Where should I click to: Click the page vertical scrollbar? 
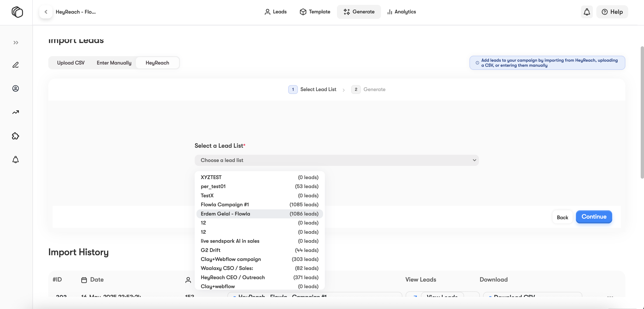point(642,113)
